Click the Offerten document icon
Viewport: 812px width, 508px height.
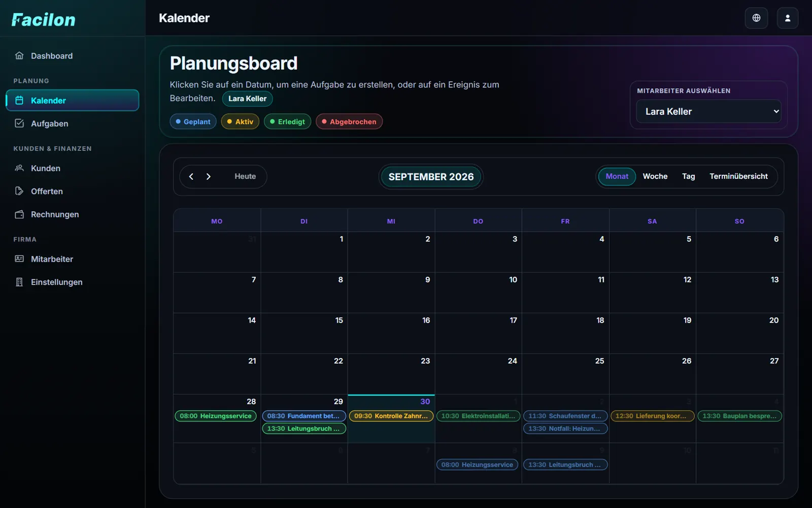tap(19, 191)
